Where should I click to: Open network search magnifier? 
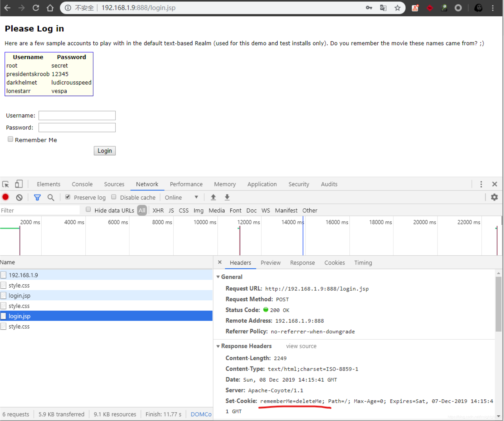click(51, 197)
